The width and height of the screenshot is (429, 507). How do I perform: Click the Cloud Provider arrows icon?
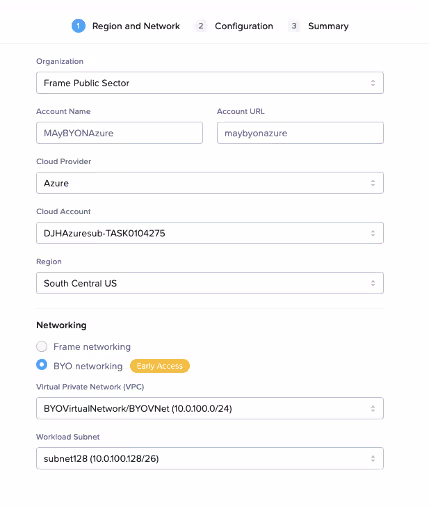click(x=373, y=183)
